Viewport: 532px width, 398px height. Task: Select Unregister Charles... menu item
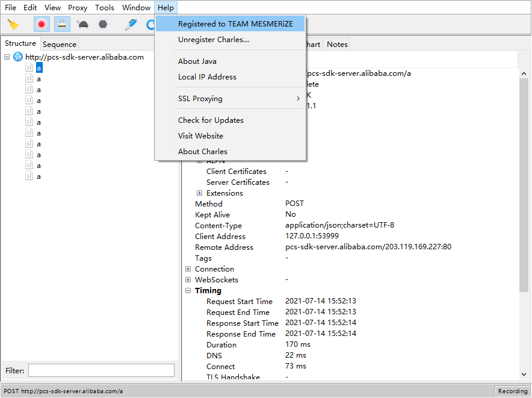click(x=230, y=39)
